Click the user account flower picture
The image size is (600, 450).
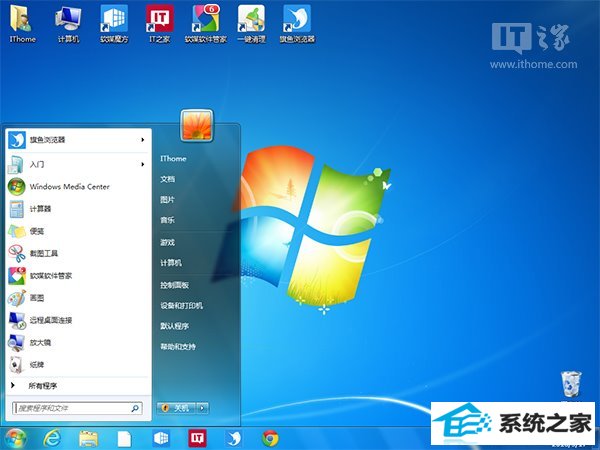[197, 125]
